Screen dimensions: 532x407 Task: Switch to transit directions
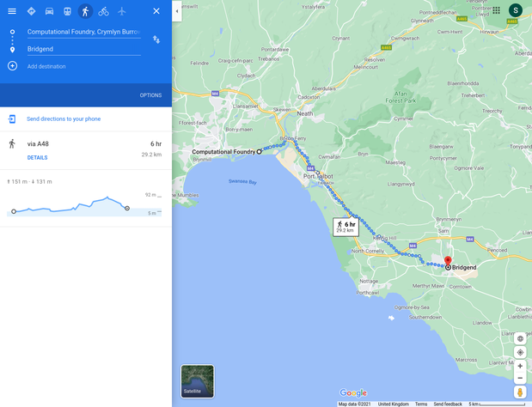[67, 11]
